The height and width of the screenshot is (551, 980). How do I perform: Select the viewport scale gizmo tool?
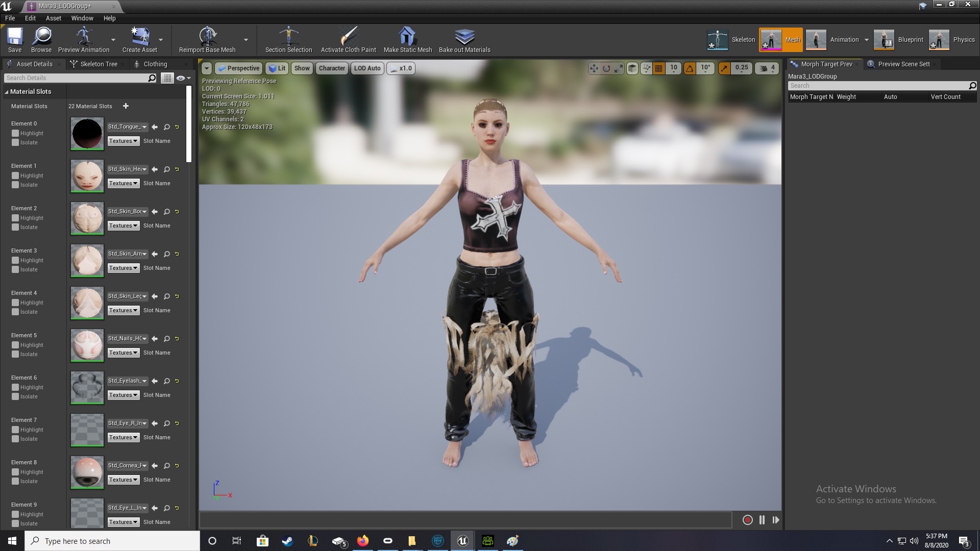click(618, 68)
